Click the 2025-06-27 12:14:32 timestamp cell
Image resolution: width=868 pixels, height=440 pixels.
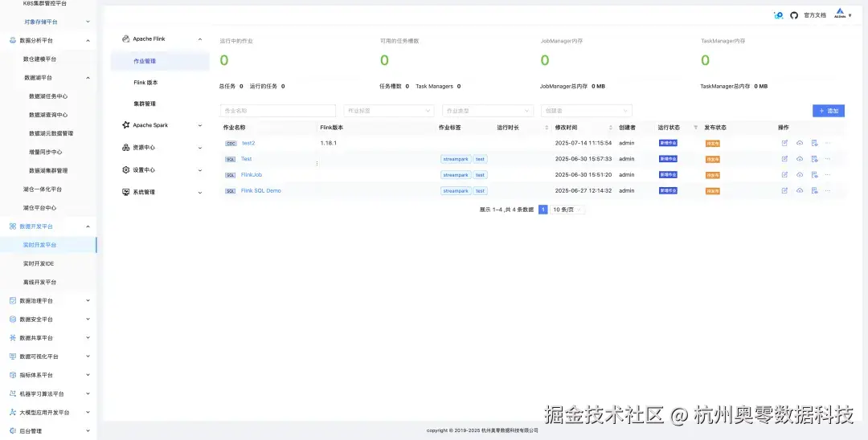click(583, 191)
